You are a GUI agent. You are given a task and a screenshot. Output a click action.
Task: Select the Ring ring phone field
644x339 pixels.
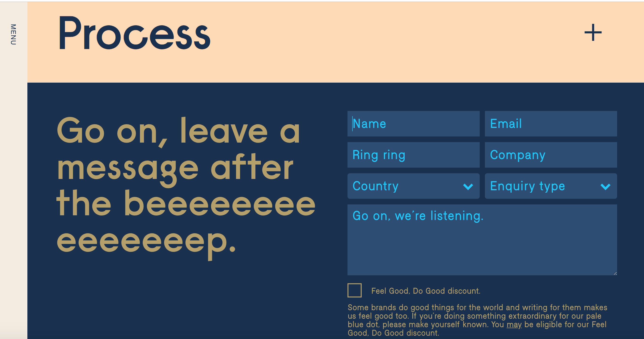[414, 155]
